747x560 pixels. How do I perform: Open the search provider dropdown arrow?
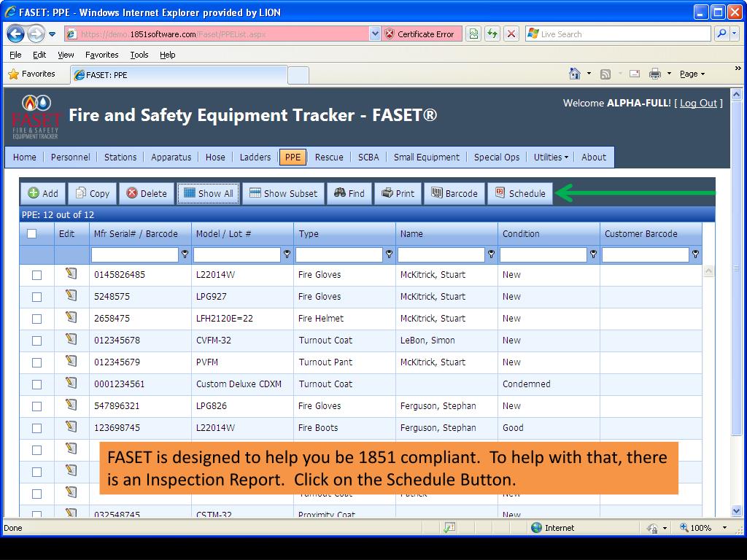[x=735, y=34]
